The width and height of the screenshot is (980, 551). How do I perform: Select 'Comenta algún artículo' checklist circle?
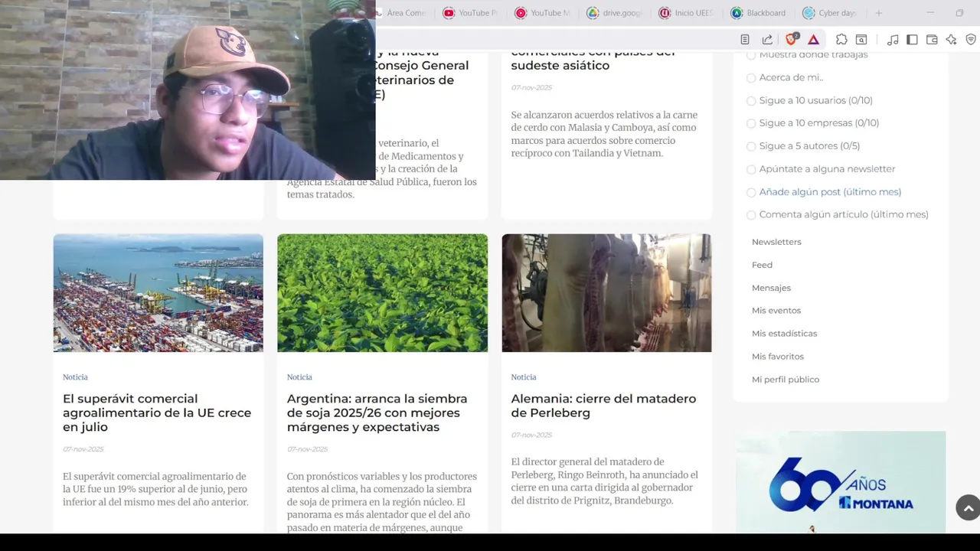[751, 216]
